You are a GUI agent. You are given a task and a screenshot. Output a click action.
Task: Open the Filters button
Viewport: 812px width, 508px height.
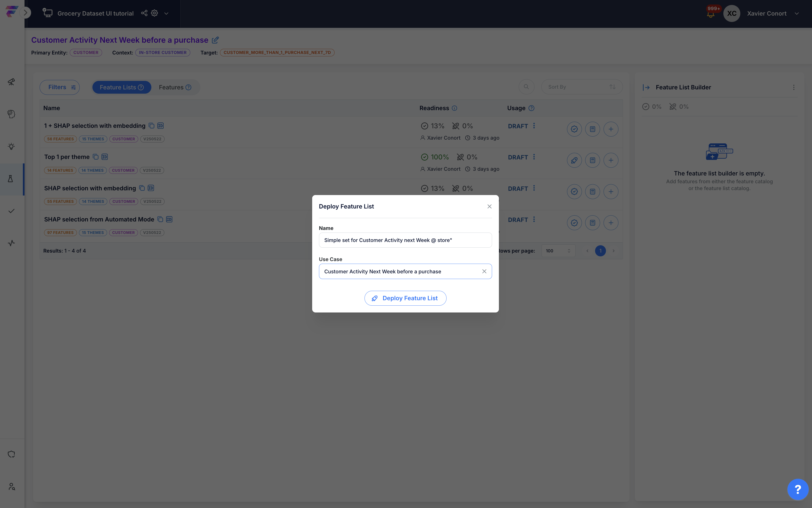point(59,87)
